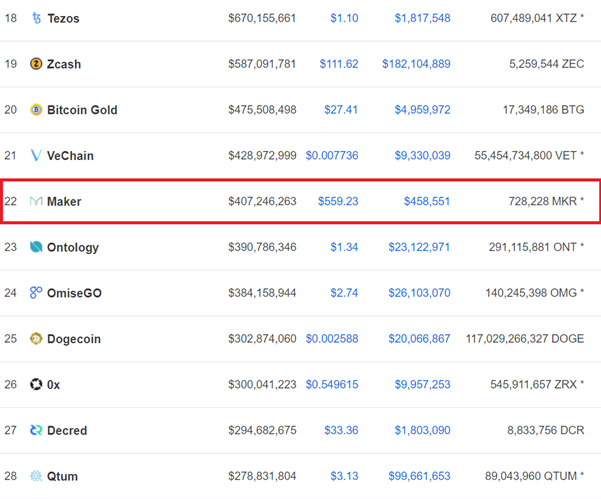601x499 pixels.
Task: Click OmiseGO volume $26,103,070
Action: coord(419,293)
